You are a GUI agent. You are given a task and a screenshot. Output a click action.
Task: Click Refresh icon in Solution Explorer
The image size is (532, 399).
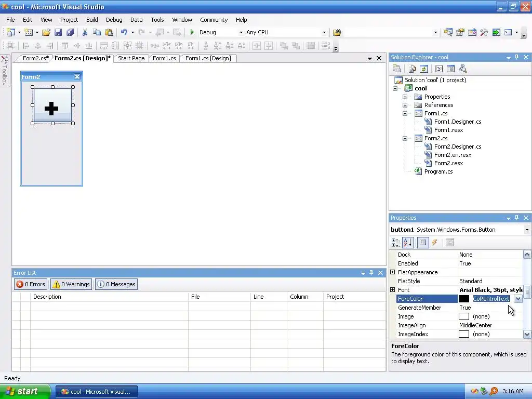(424, 69)
